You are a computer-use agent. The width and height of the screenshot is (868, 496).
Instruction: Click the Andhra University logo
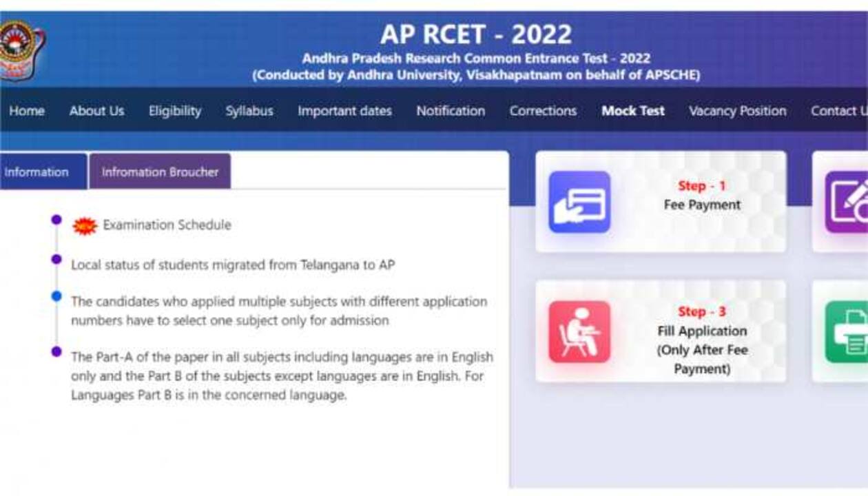click(21, 50)
